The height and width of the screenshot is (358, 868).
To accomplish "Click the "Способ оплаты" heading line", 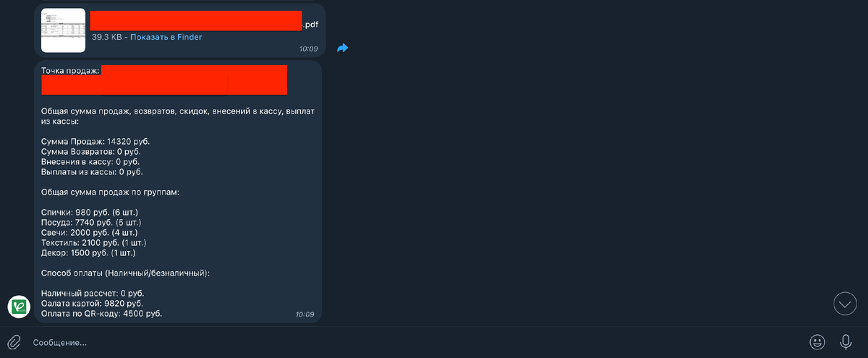I will click(x=126, y=273).
